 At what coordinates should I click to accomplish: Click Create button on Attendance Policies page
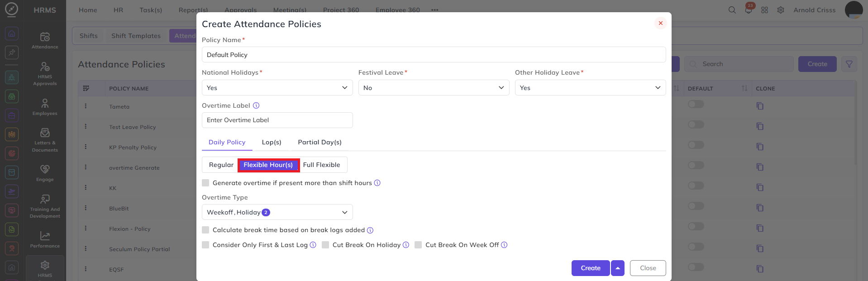pos(817,64)
